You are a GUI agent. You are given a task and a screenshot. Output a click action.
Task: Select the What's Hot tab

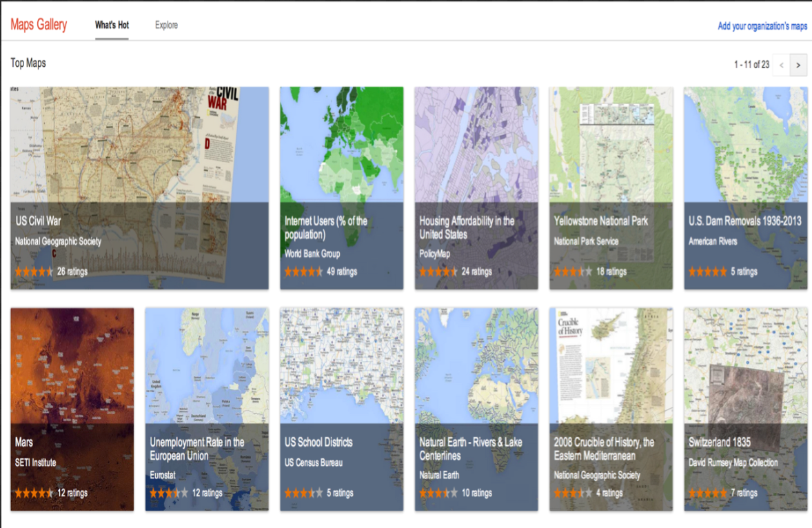pyautogui.click(x=111, y=24)
